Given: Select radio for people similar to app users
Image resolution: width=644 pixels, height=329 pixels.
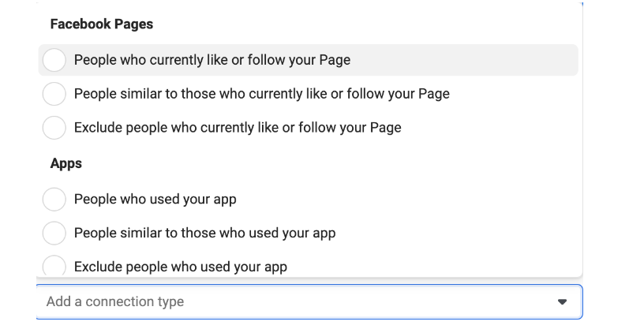Looking at the screenshot, I should pyautogui.click(x=54, y=233).
